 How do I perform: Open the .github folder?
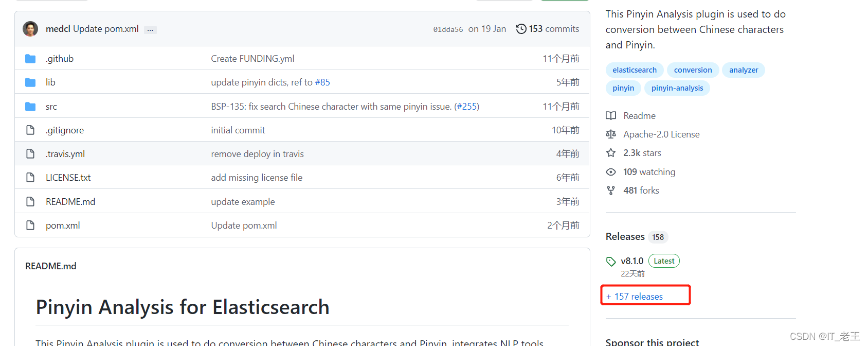(60, 59)
